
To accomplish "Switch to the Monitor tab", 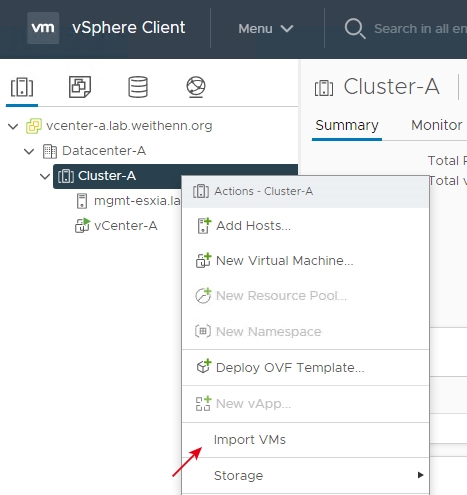I will [437, 125].
